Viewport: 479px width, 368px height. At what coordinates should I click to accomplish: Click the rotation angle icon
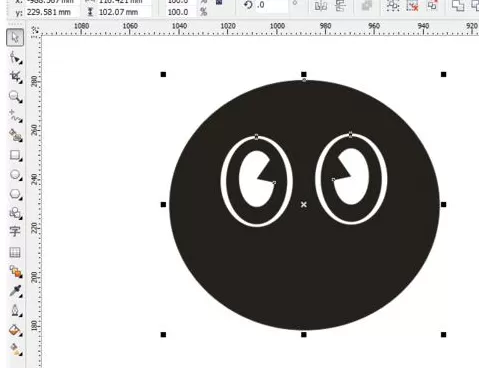[x=248, y=5]
